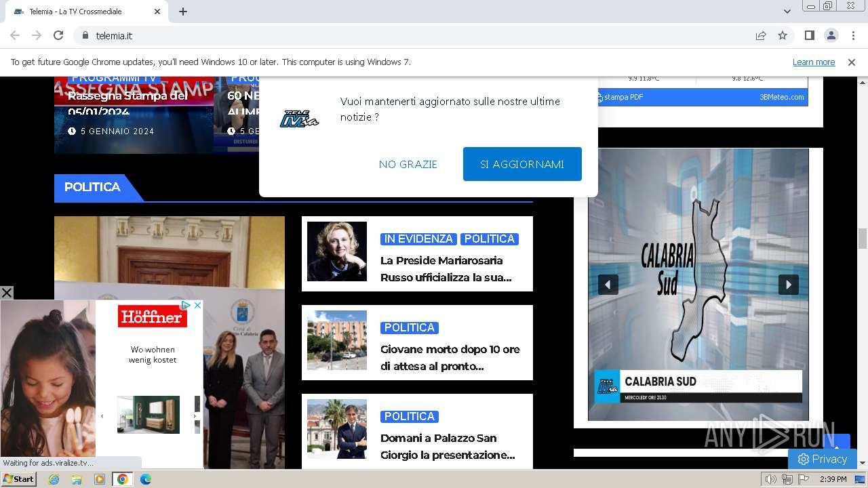Open Domani a Palazzo San Giorgio article
868x488 pixels.
tap(448, 447)
